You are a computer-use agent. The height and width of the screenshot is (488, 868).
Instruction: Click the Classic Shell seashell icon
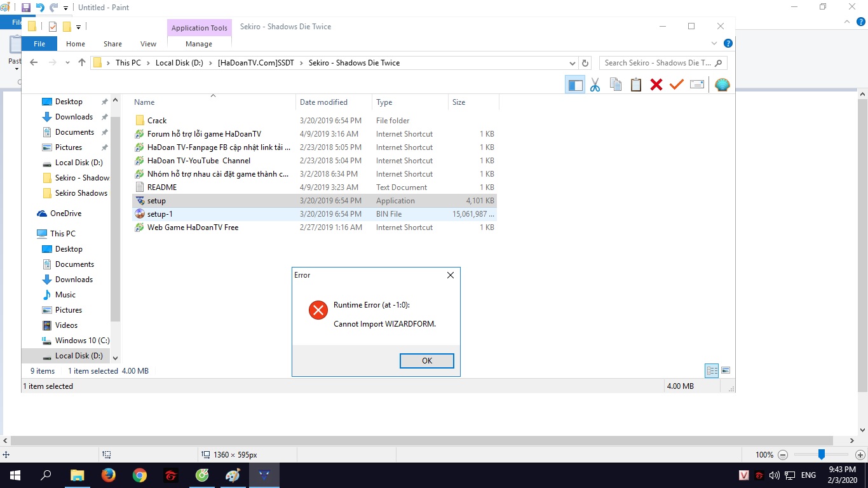722,85
